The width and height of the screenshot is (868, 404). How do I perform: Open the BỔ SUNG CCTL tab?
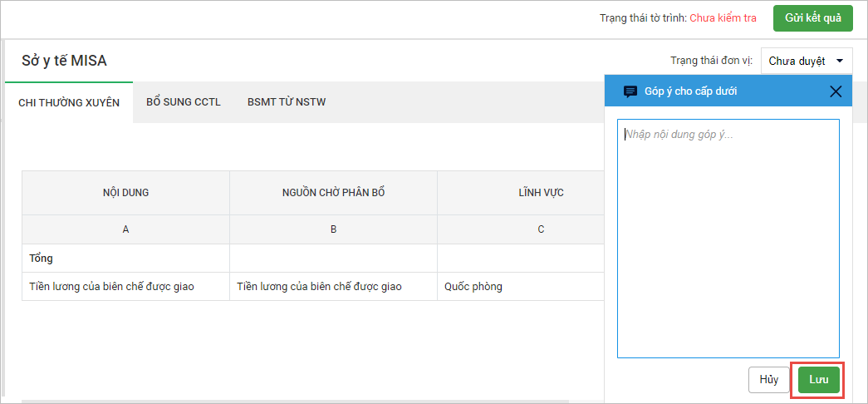(183, 103)
